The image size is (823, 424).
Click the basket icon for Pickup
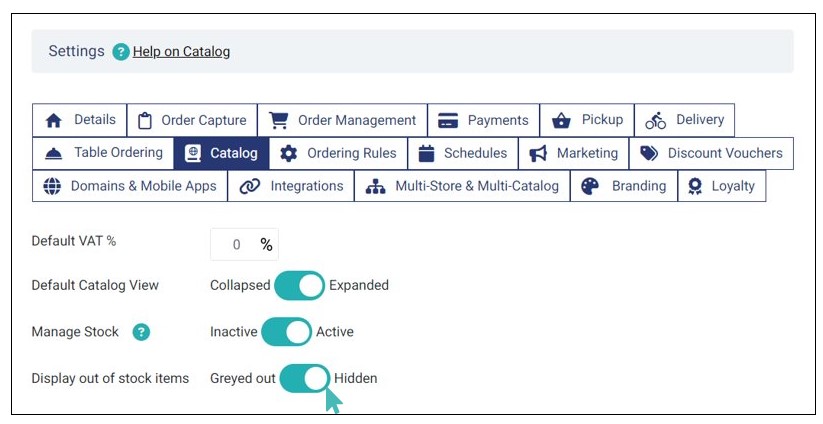561,120
